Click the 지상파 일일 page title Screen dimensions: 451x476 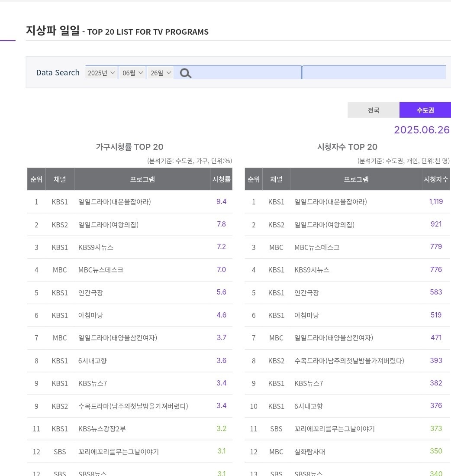tap(53, 30)
